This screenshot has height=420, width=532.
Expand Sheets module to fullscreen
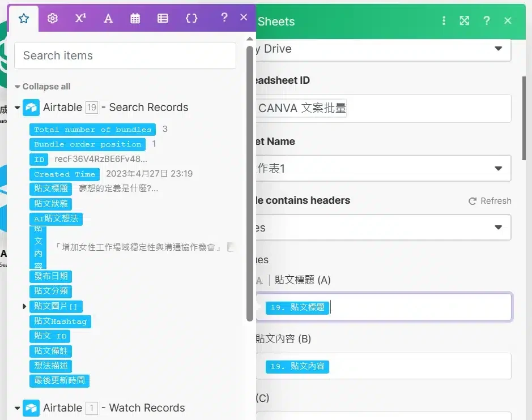(465, 21)
